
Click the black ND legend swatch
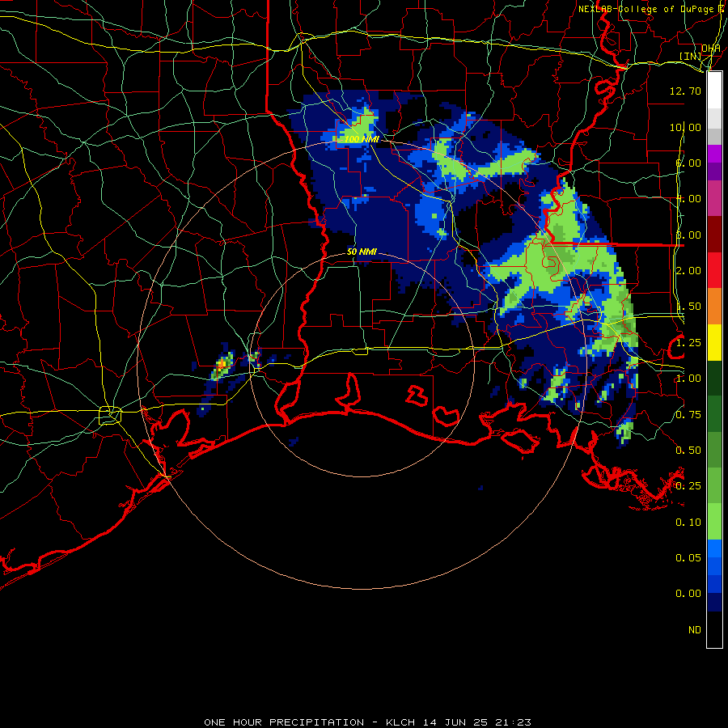(714, 629)
